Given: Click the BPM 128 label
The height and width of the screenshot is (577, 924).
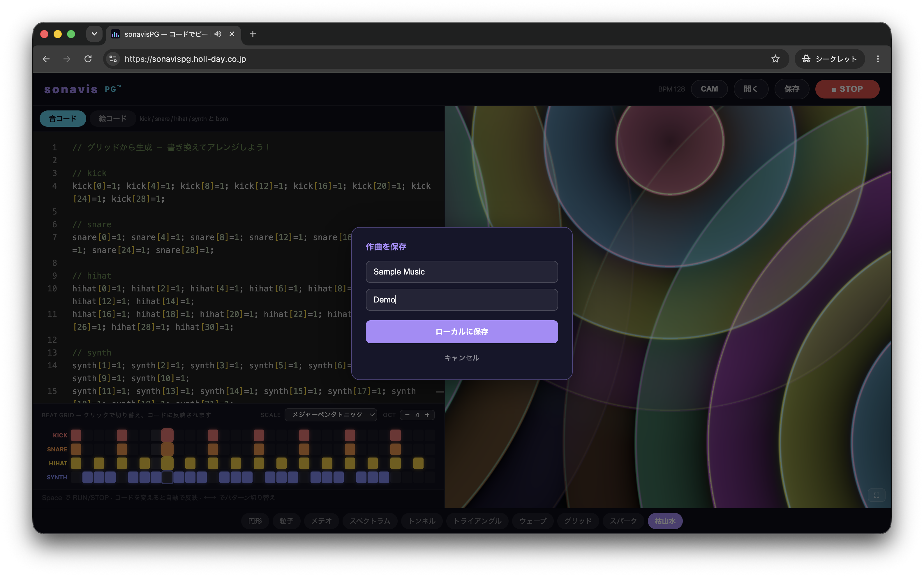Looking at the screenshot, I should pyautogui.click(x=671, y=89).
